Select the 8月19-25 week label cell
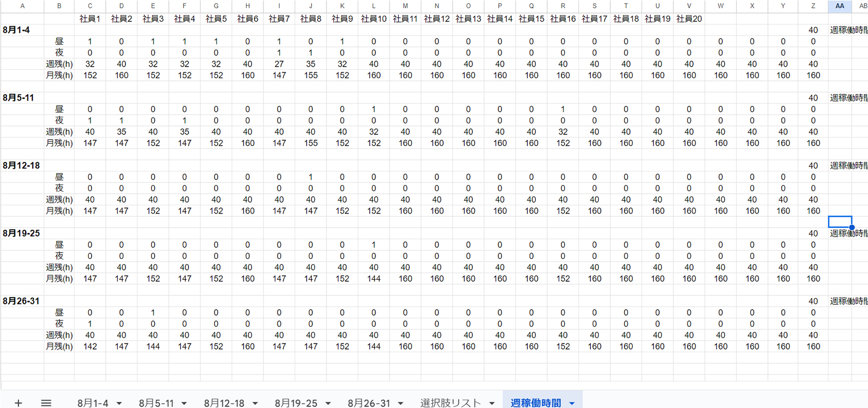Image resolution: width=868 pixels, height=408 pixels. pyautogui.click(x=22, y=233)
